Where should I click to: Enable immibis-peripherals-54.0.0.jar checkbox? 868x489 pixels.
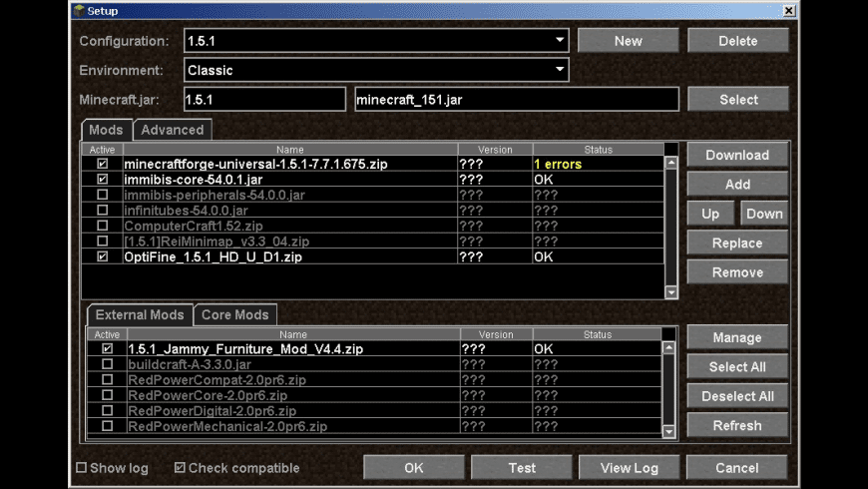coord(103,195)
